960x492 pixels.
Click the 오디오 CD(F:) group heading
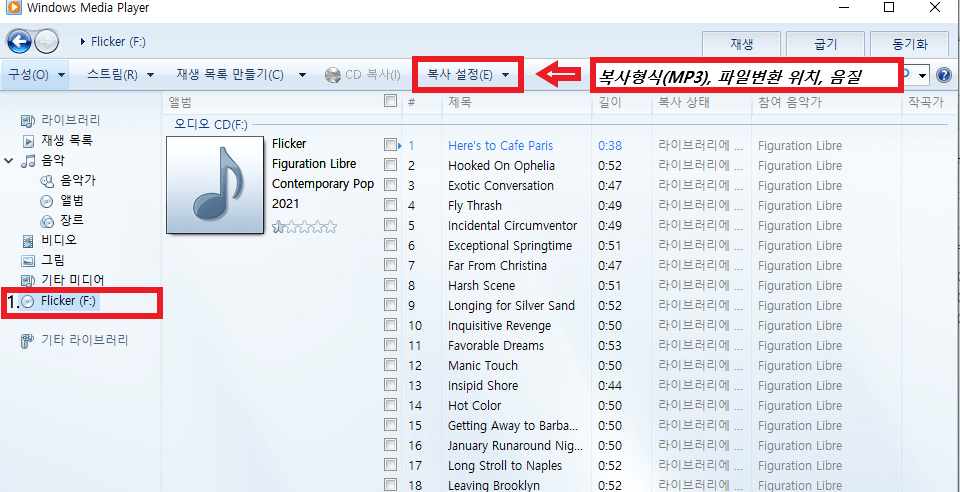(211, 125)
